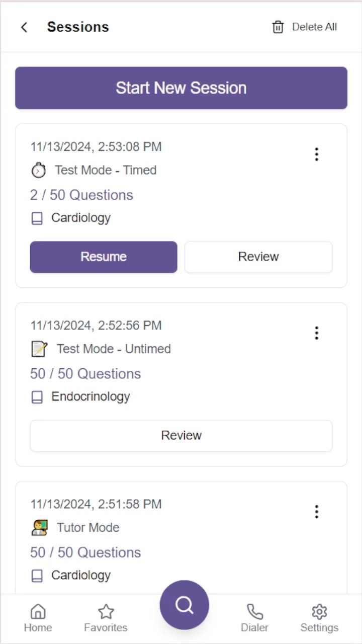This screenshot has height=644, width=362.
Task: Tap the stopwatch icon for Timed mode
Action: 39,171
